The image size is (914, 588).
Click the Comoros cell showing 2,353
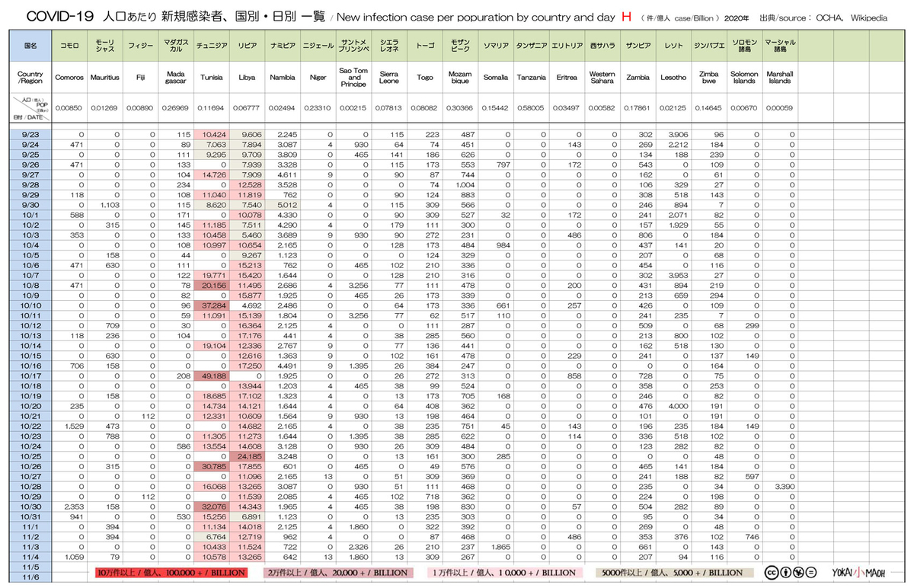tap(71, 507)
